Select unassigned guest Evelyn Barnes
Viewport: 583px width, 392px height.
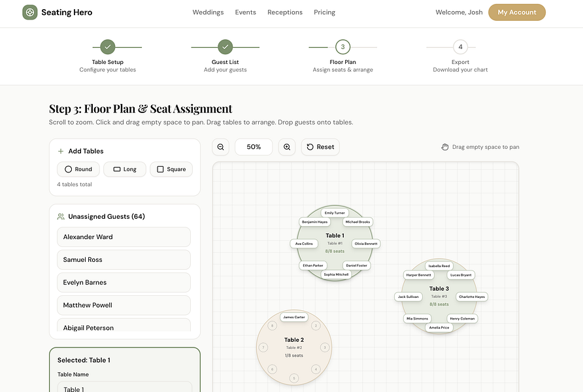point(124,282)
